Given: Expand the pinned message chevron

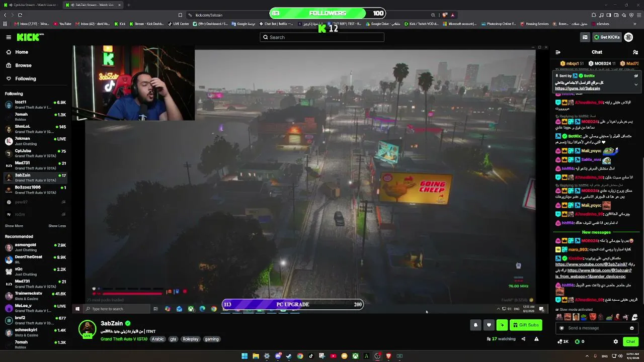Looking at the screenshot, I should pyautogui.click(x=636, y=84).
